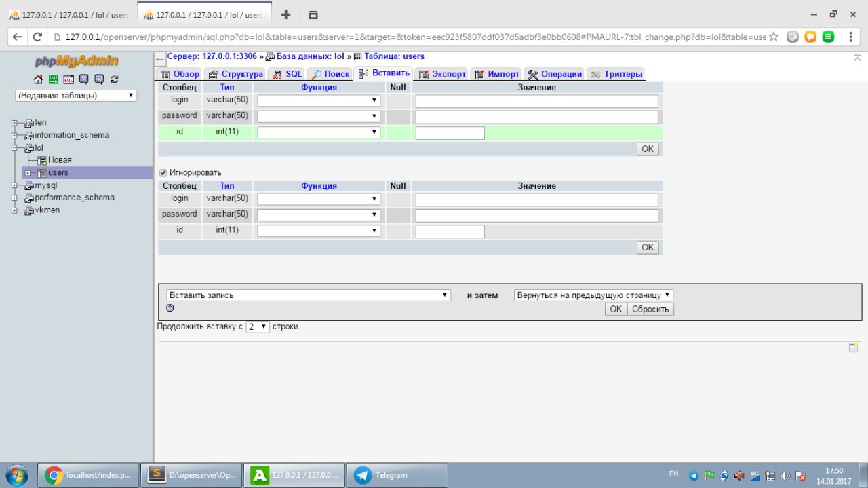Viewport: 868px width, 488px height.
Task: Reload the navigation panel with refresh icon
Action: click(x=114, y=79)
